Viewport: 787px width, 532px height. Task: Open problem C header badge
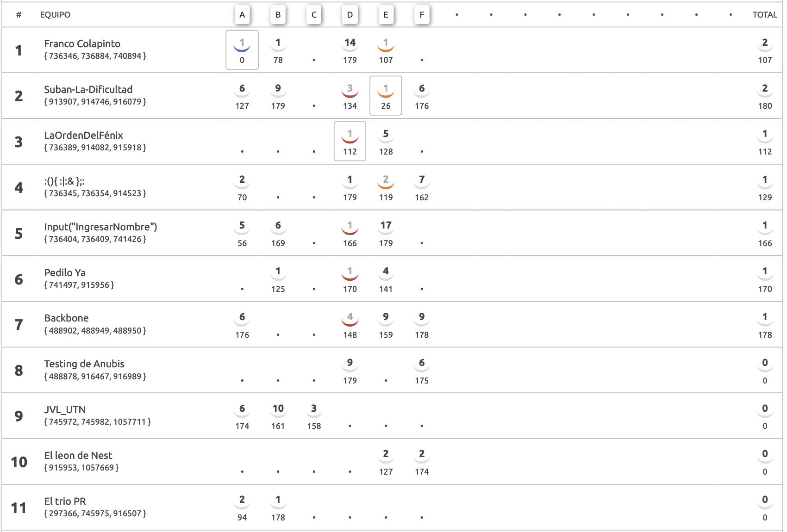click(314, 15)
